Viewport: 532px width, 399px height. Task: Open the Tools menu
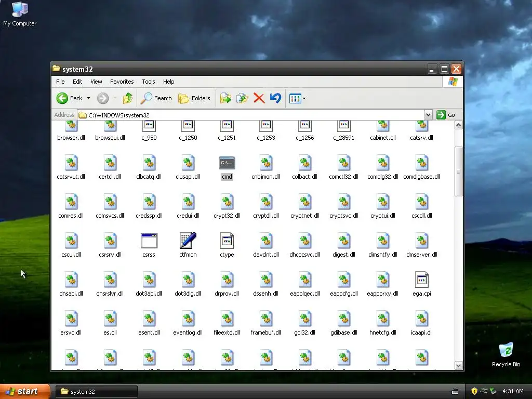click(148, 82)
